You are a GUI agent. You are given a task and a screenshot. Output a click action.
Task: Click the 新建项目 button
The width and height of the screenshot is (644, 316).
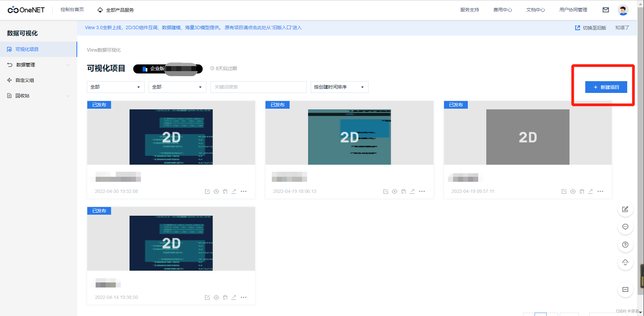click(606, 87)
